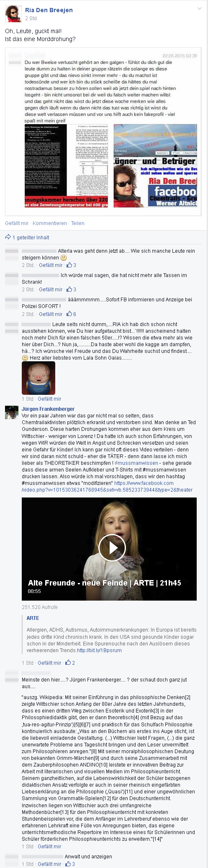Click the thumbs-up icon on the "Tassen im Schrank" comment
Image resolution: width=208 pixels, height=868 pixels.
[69, 289]
